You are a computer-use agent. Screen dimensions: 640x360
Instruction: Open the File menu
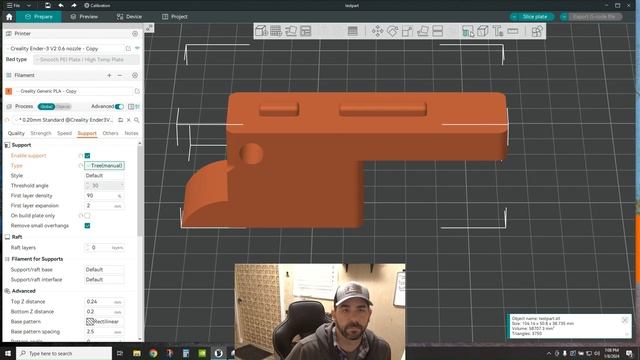[x=13, y=5]
